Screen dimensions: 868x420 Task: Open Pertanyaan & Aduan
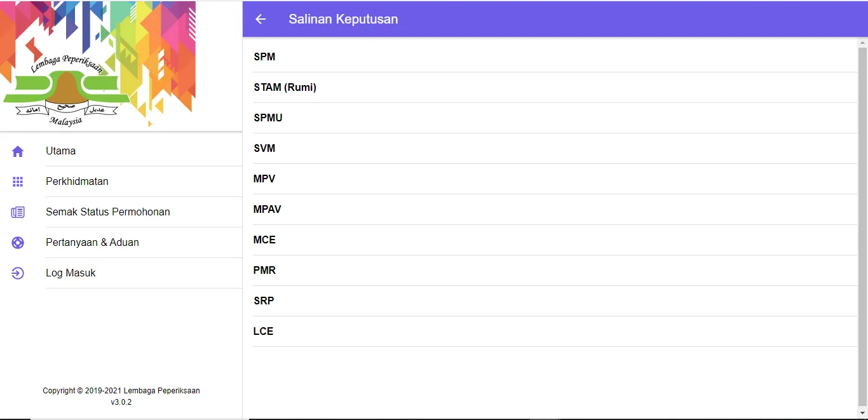[121, 243]
